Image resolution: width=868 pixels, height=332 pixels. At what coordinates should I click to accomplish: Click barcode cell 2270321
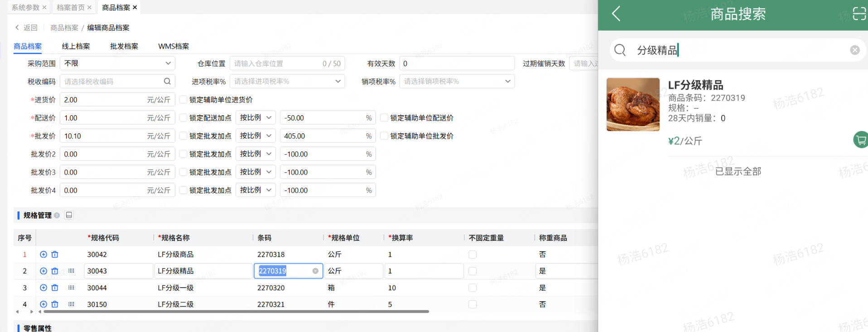tap(271, 304)
